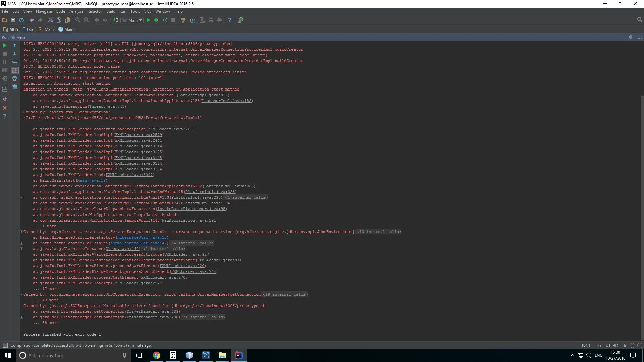Click the red X close icon in Run sidebar
Screen dimensions: 644x362
click(x=5, y=108)
